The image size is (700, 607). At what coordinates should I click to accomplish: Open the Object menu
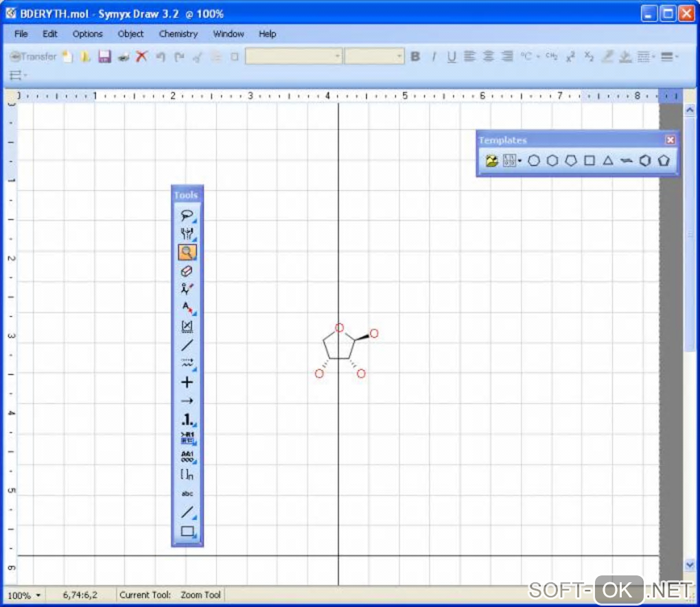pos(130,34)
